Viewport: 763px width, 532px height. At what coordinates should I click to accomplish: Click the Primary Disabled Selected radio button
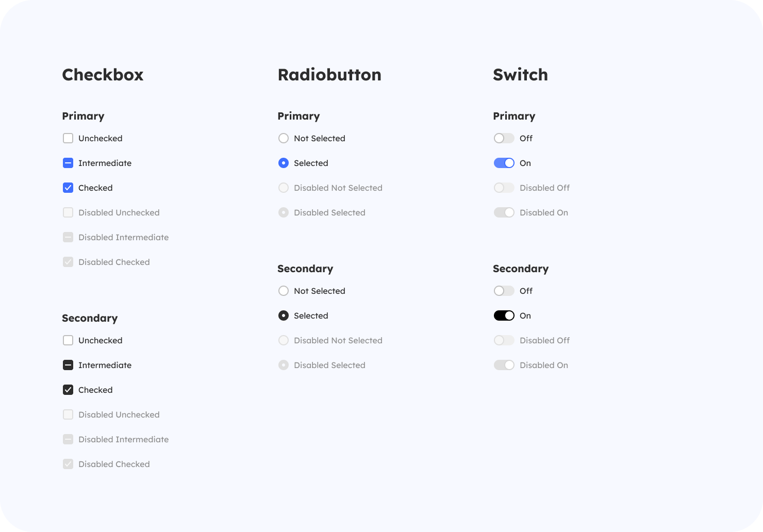[x=284, y=212]
